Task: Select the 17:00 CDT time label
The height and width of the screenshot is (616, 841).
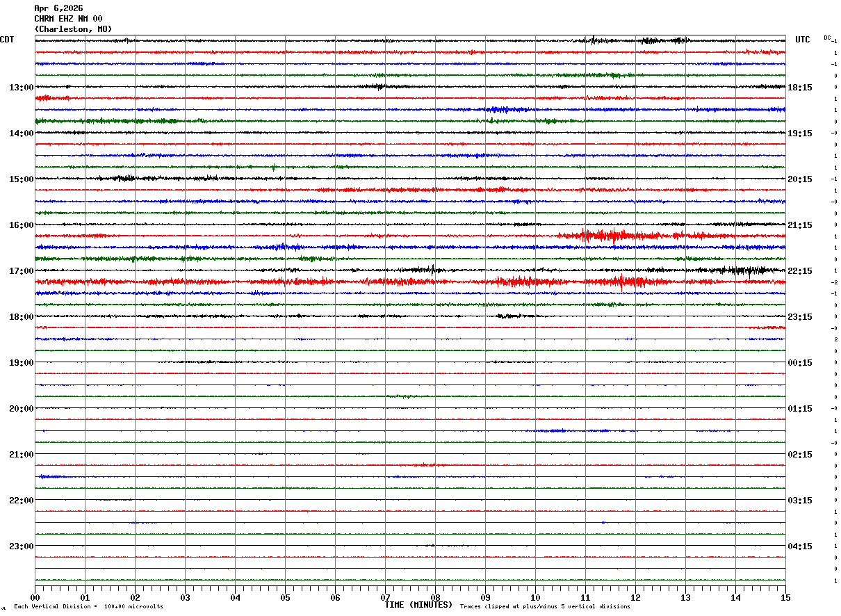Action: click(21, 271)
